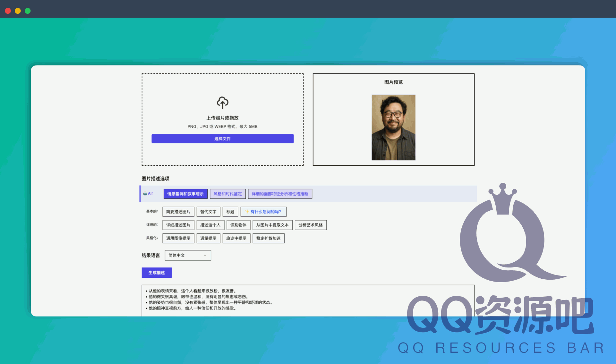Select 稳定扩散加速 style option
The width and height of the screenshot is (616, 364).
[268, 238]
